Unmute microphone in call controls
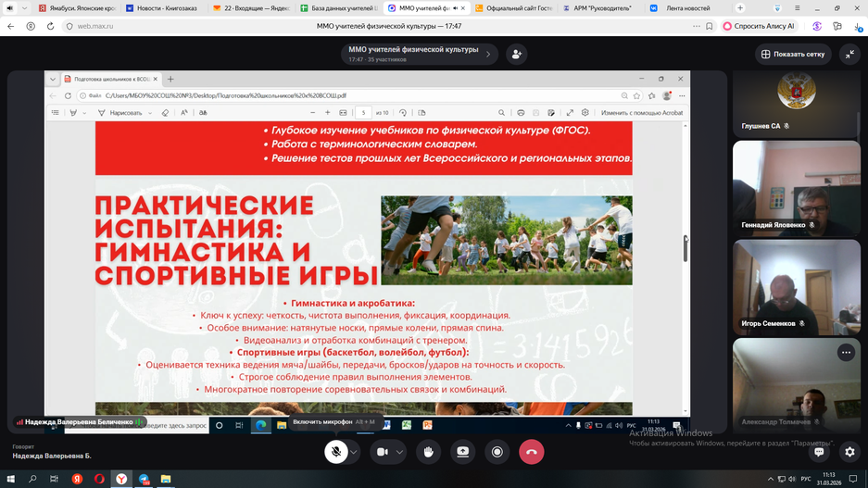This screenshot has width=868, height=488. coord(336,452)
